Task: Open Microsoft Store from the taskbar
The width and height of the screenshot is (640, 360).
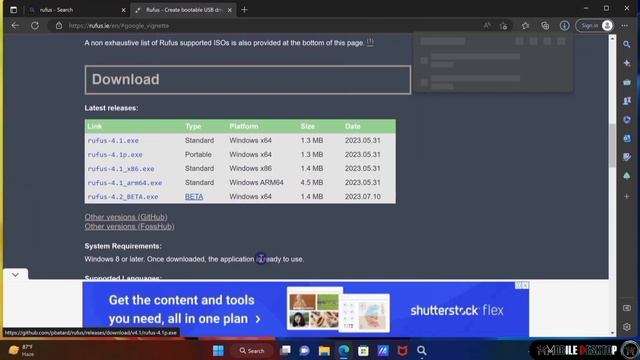Action: 363,351
